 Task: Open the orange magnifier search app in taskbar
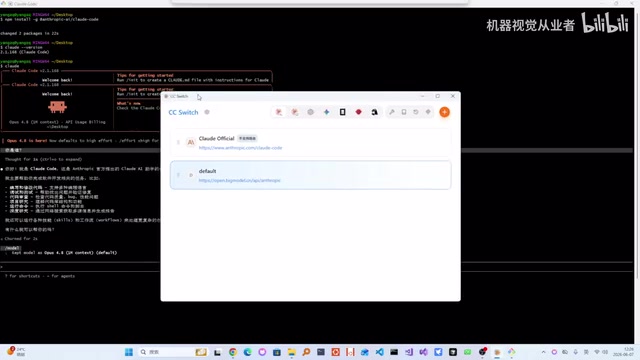(306, 352)
